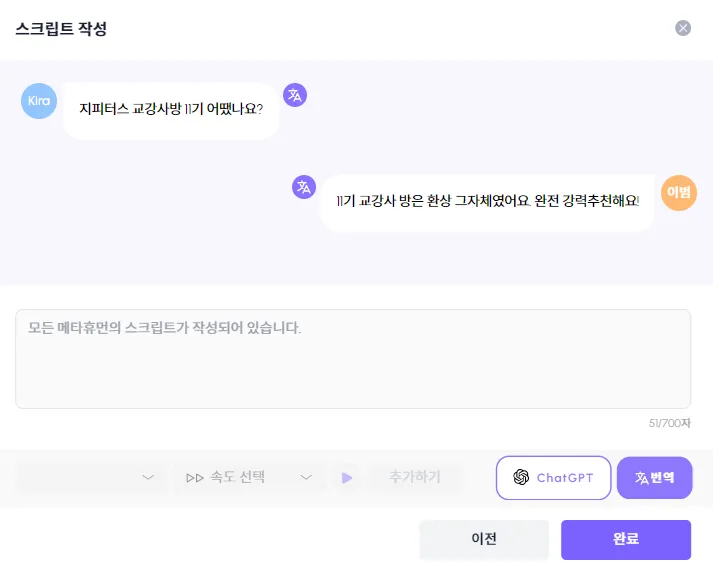Viewport: 713px width, 566px height.
Task: Open the blank metahuman selector dropdown
Action: pos(91,477)
